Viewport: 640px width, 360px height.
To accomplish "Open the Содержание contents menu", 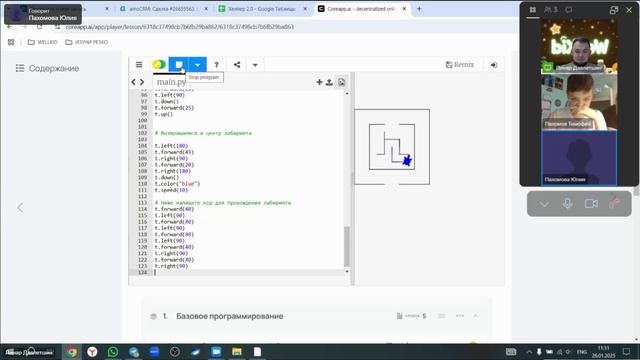I will [47, 68].
